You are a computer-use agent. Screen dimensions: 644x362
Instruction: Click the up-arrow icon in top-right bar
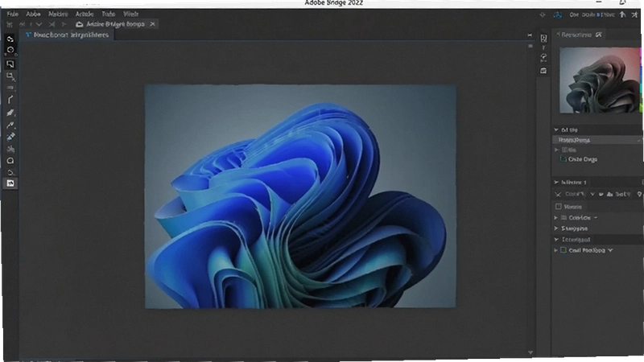tap(622, 14)
